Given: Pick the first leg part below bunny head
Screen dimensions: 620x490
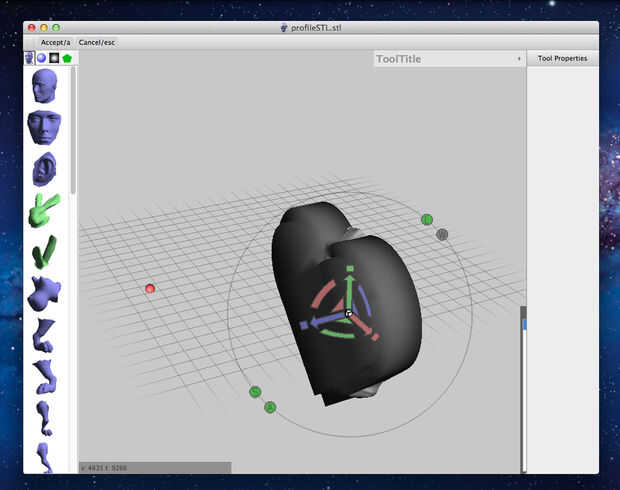Looking at the screenshot, I should [x=43, y=335].
